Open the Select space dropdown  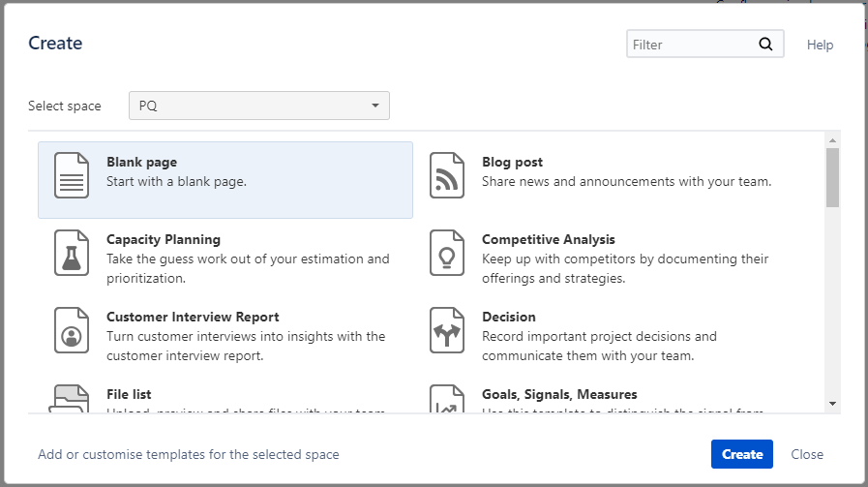coord(259,106)
